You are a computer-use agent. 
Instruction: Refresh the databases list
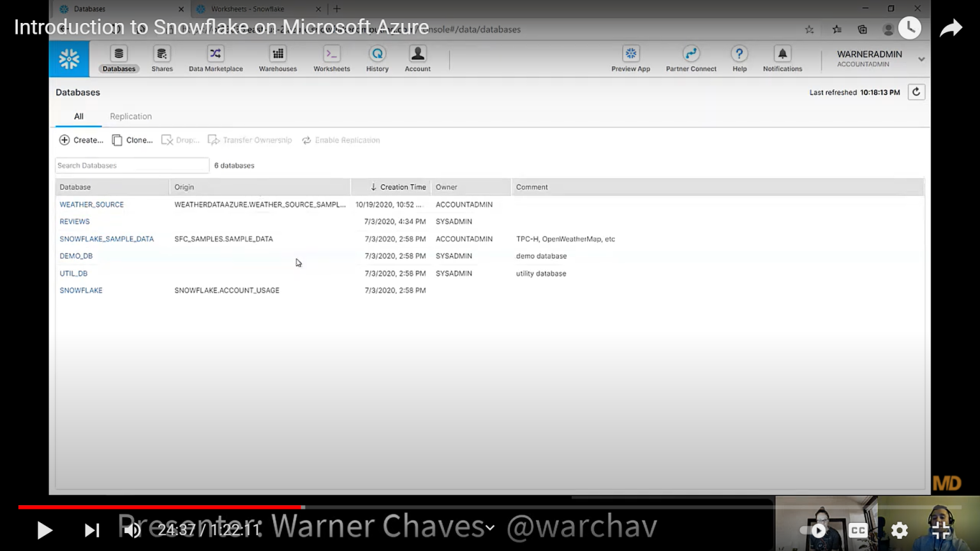(916, 92)
